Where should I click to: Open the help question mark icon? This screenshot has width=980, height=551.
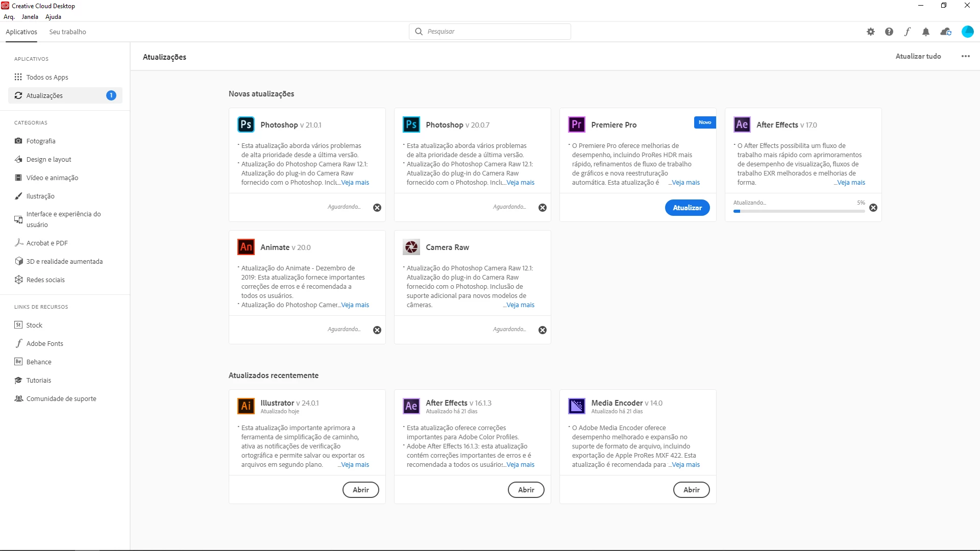(x=889, y=32)
